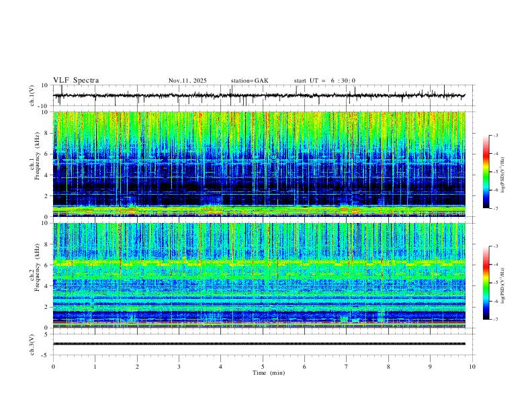Click time axis tick label "3"
Screen dimensions: 532x411
pyautogui.click(x=179, y=367)
